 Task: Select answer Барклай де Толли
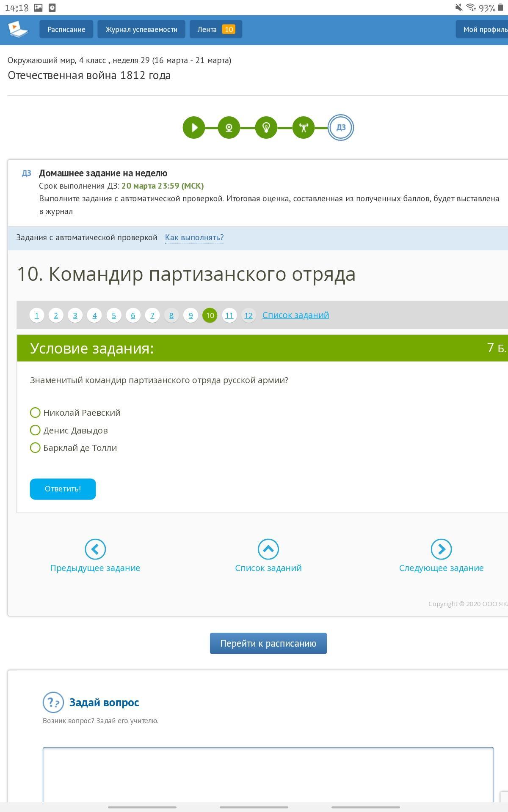coord(36,447)
